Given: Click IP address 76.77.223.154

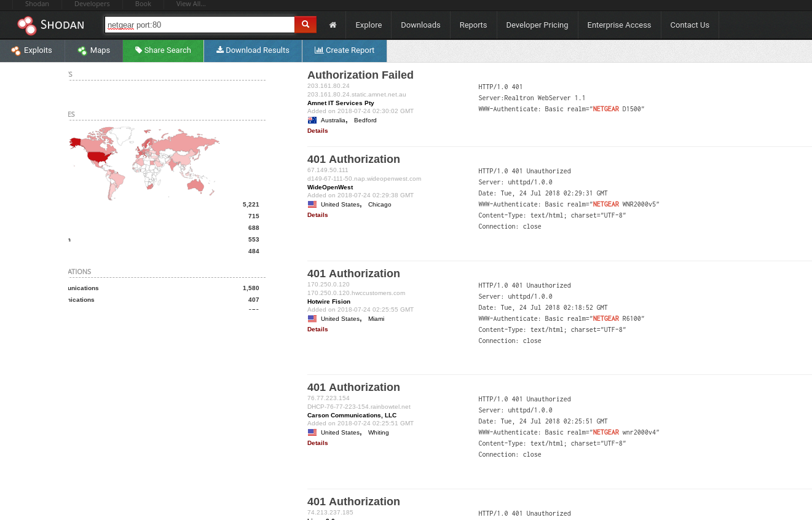Looking at the screenshot, I should click(x=328, y=398).
